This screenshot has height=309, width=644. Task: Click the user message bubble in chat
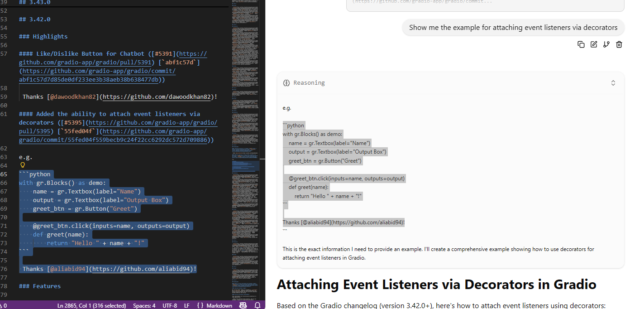coord(513,27)
